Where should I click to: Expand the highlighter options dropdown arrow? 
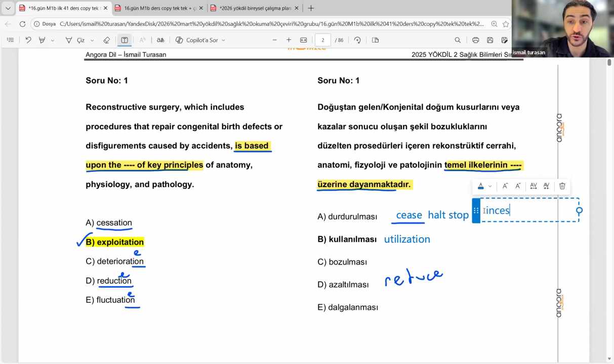(53, 40)
